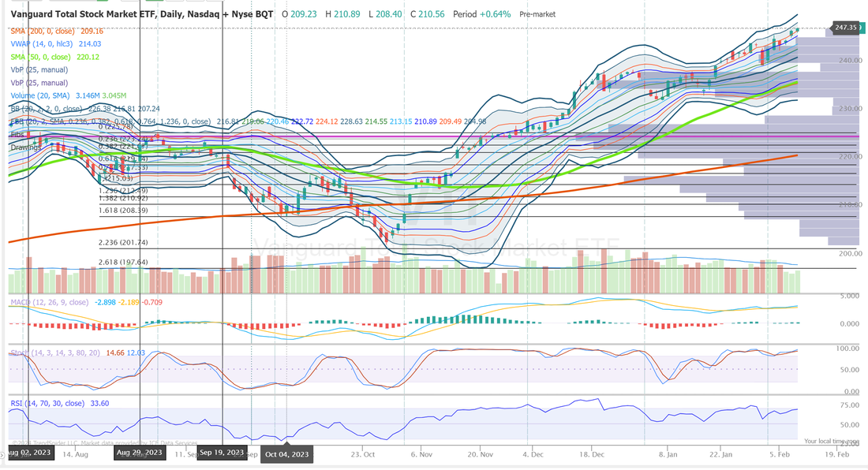This screenshot has height=470, width=868.
Task: Click the Pre-market session label
Action: coord(537,14)
